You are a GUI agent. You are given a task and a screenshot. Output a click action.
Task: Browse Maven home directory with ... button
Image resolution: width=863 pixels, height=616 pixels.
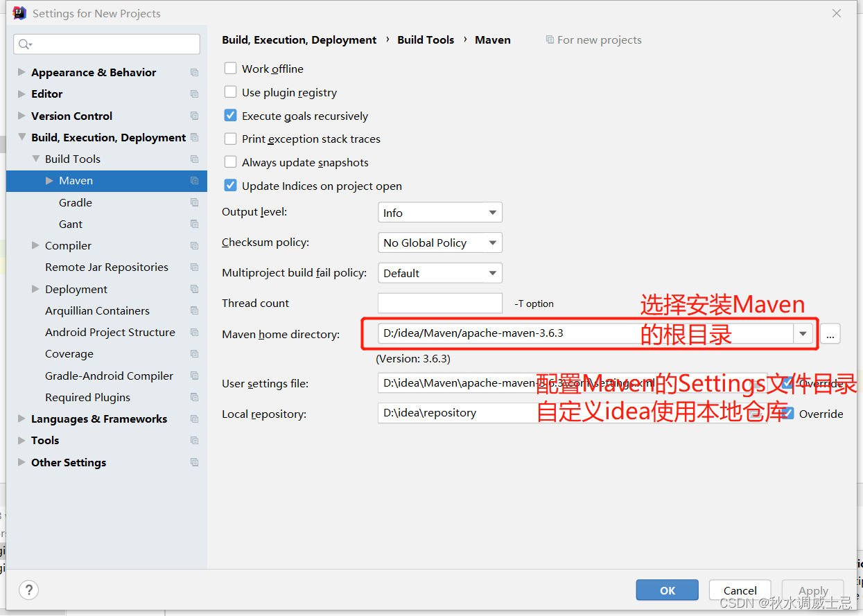click(x=830, y=334)
